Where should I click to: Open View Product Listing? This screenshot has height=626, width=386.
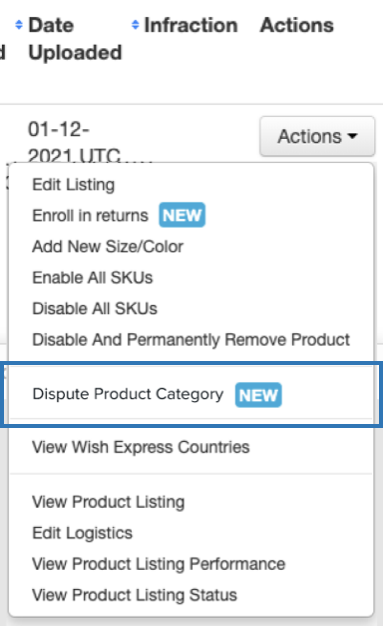click(x=108, y=502)
